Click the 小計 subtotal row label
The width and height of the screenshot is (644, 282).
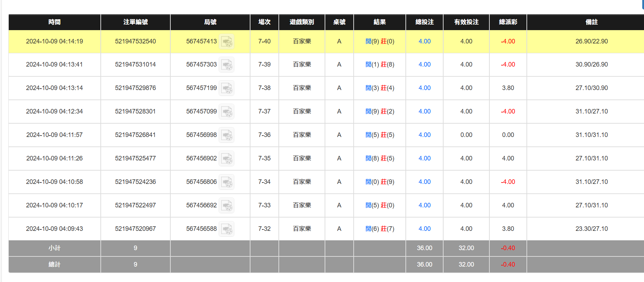point(55,248)
